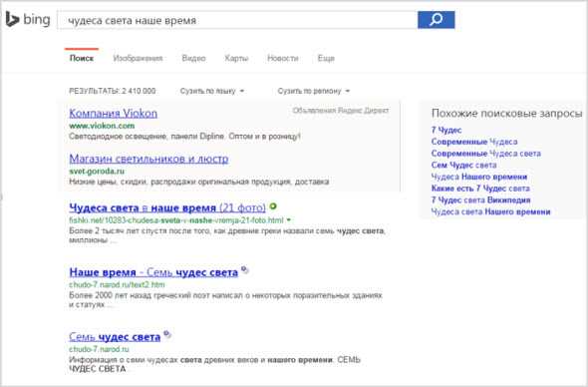Open the 'Семь чудес света' result title
The width and height of the screenshot is (588, 387).
click(x=115, y=337)
